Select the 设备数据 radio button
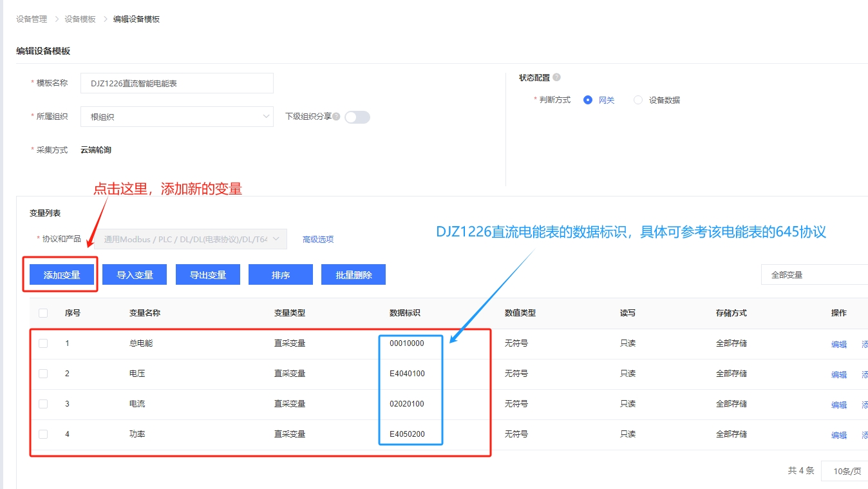 coord(638,100)
